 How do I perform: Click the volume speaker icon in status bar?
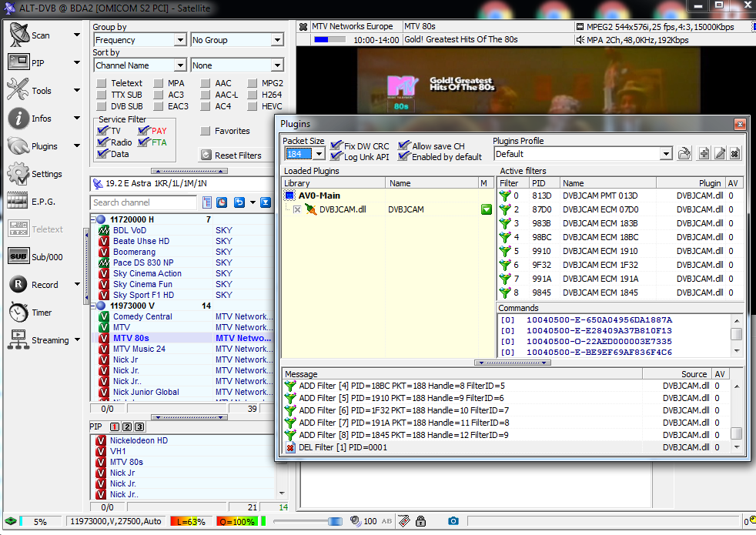(356, 521)
